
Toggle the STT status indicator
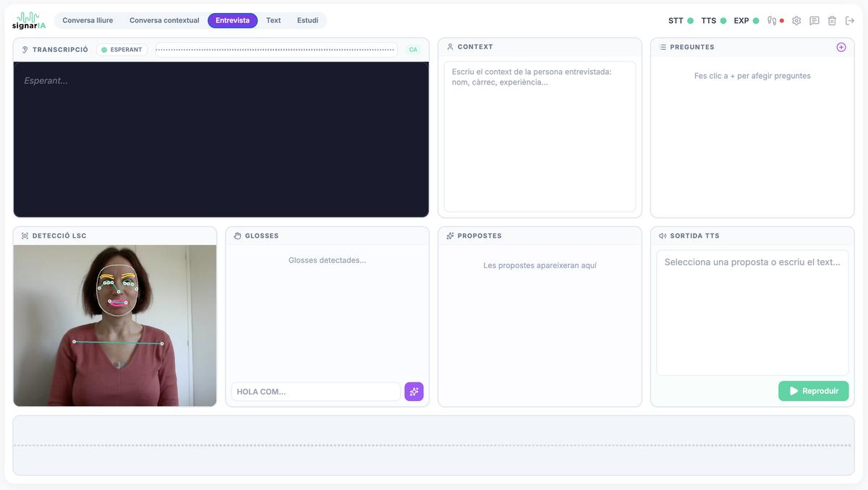tap(681, 21)
